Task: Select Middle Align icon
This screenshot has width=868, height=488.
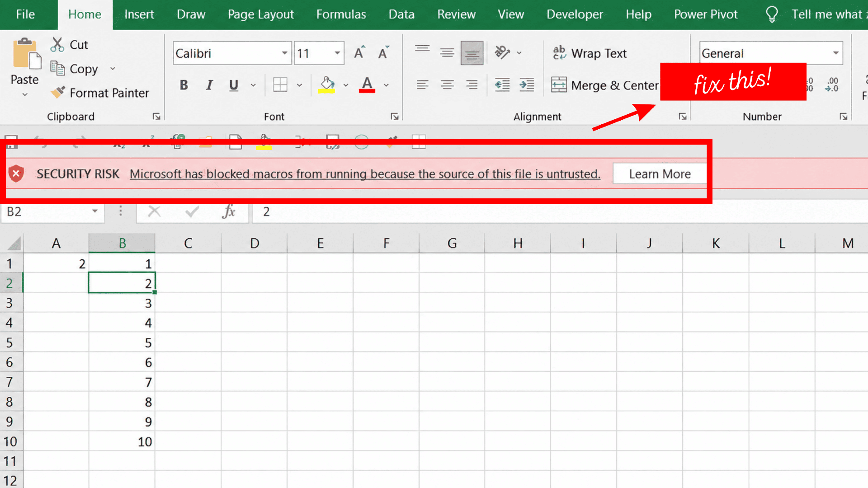Action: point(447,53)
